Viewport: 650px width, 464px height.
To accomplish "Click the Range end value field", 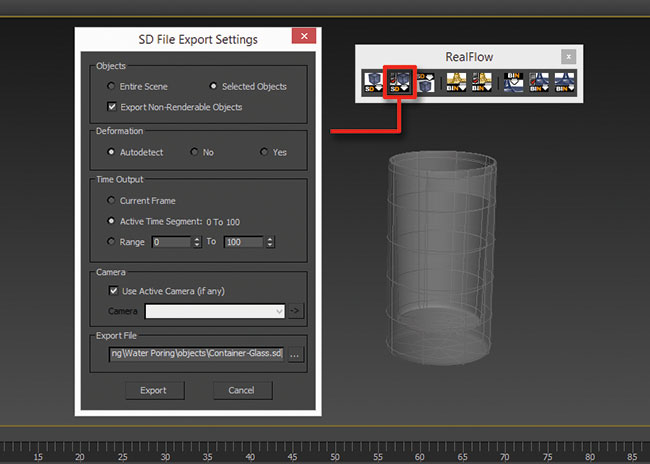I will click(244, 242).
